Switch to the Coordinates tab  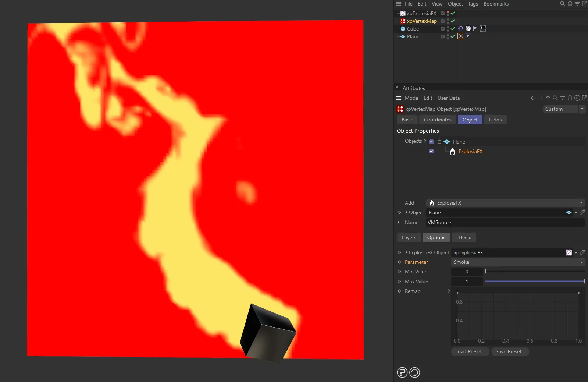(x=438, y=120)
